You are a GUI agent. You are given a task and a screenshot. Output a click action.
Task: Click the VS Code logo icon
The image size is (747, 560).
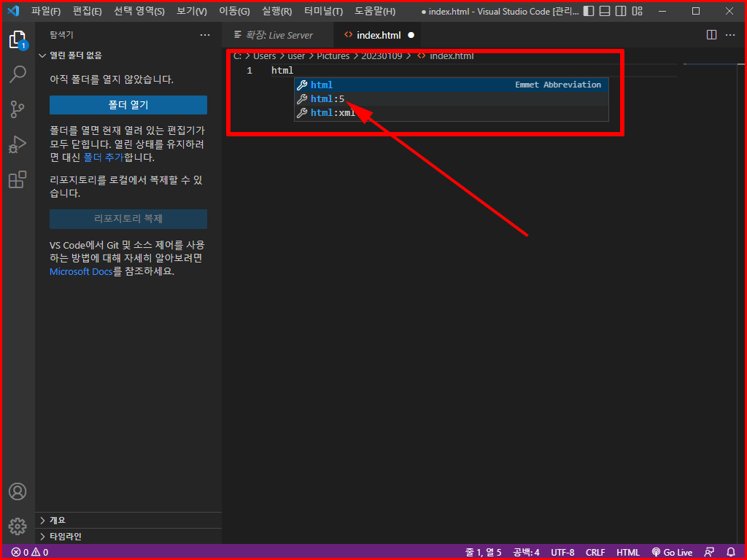(x=13, y=10)
